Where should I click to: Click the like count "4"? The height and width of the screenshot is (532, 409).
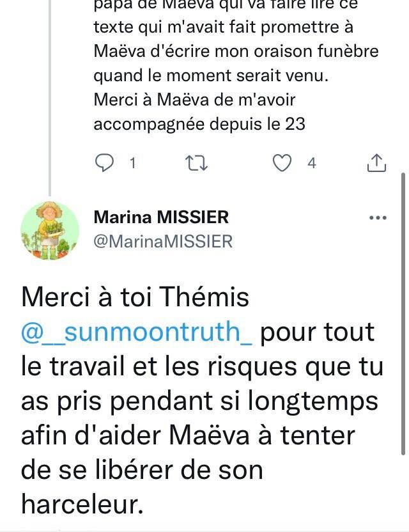click(311, 164)
